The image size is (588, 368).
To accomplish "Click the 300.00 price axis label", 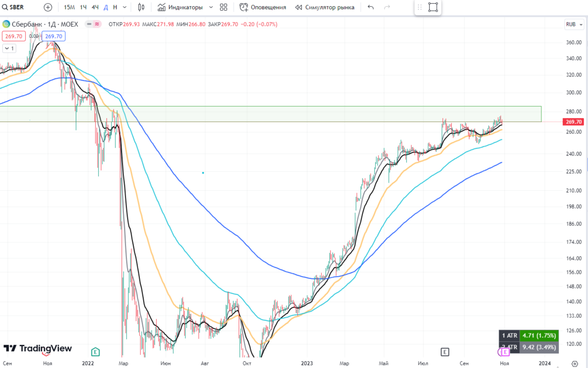I will [x=574, y=92].
